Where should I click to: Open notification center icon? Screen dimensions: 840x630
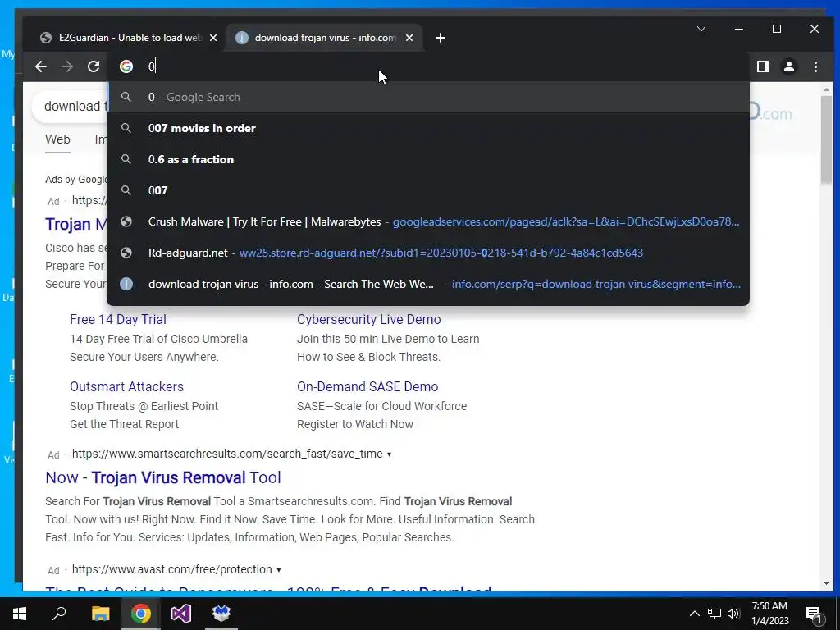click(x=814, y=614)
